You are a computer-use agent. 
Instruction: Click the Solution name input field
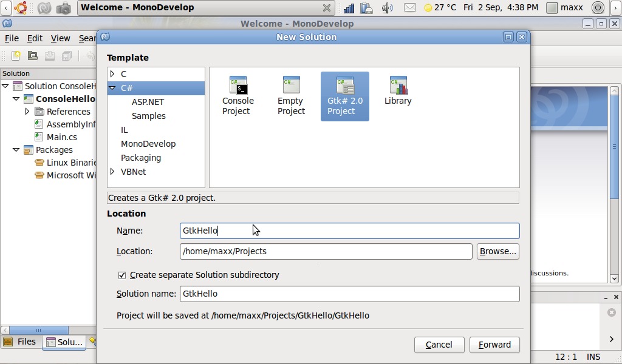[x=349, y=294]
